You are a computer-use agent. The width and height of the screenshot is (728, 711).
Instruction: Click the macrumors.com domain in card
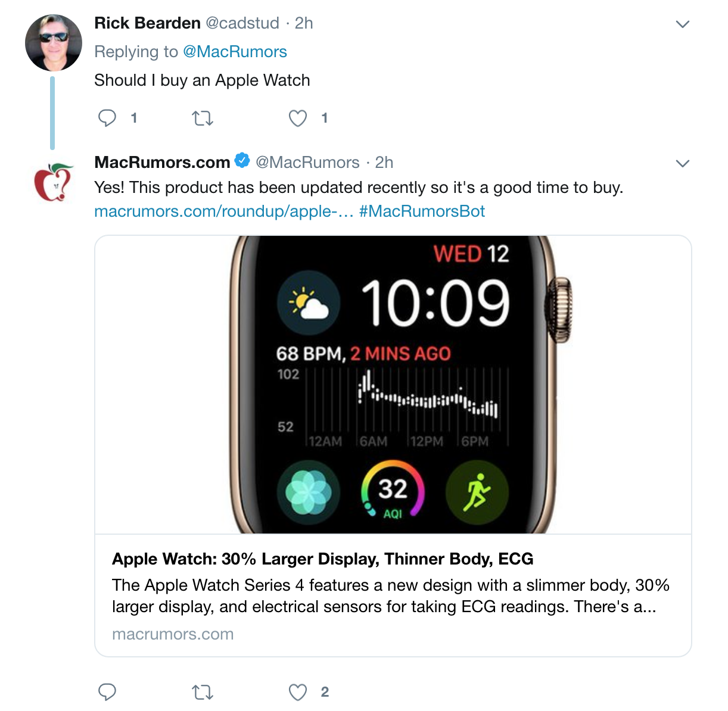coord(173,635)
